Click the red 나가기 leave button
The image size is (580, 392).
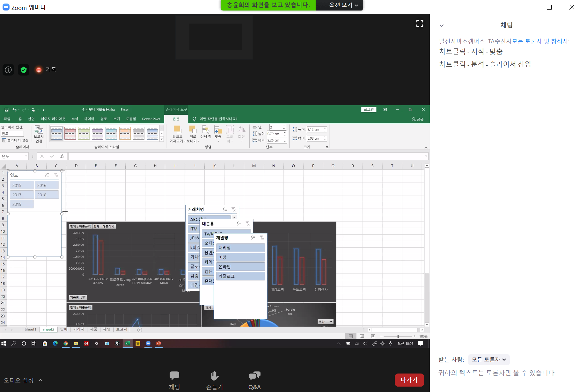409,380
